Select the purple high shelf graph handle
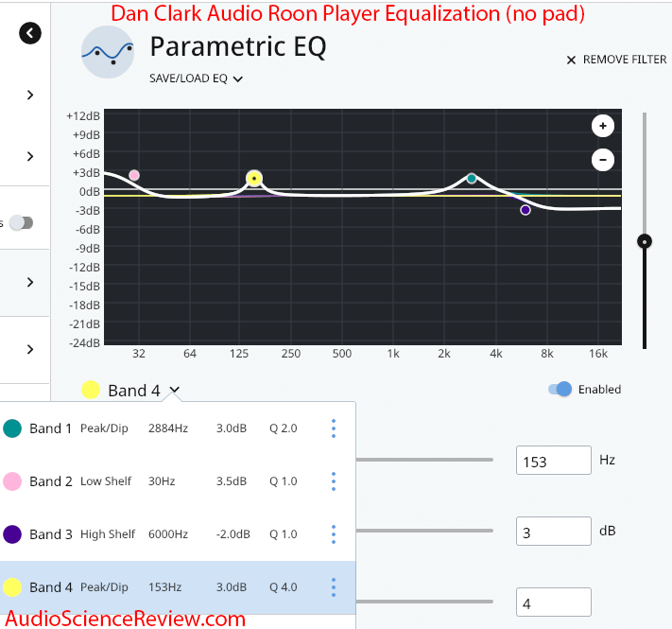This screenshot has height=629, width=672. click(526, 210)
